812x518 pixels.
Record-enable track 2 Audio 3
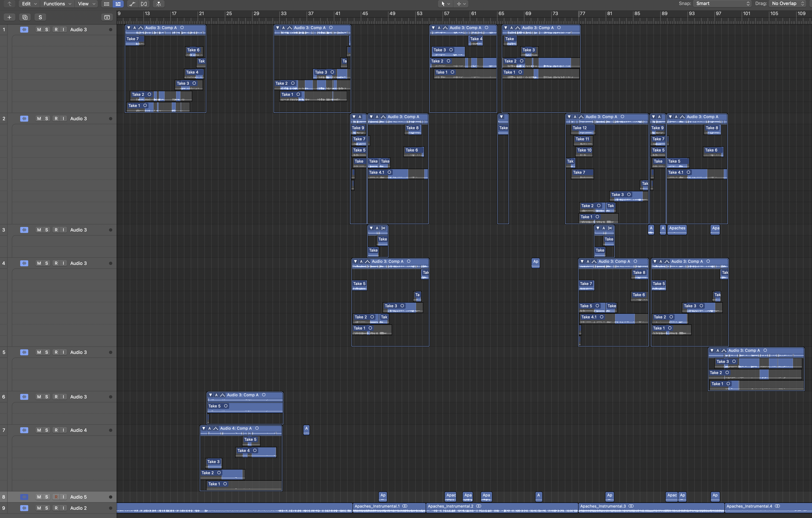pos(56,118)
